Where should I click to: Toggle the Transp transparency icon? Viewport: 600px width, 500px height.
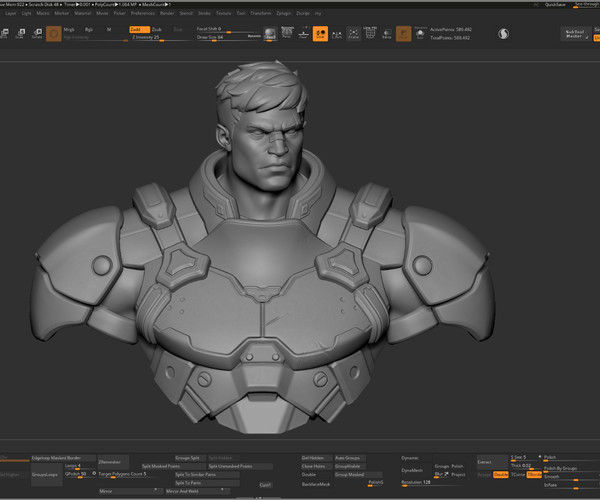pyautogui.click(x=387, y=34)
